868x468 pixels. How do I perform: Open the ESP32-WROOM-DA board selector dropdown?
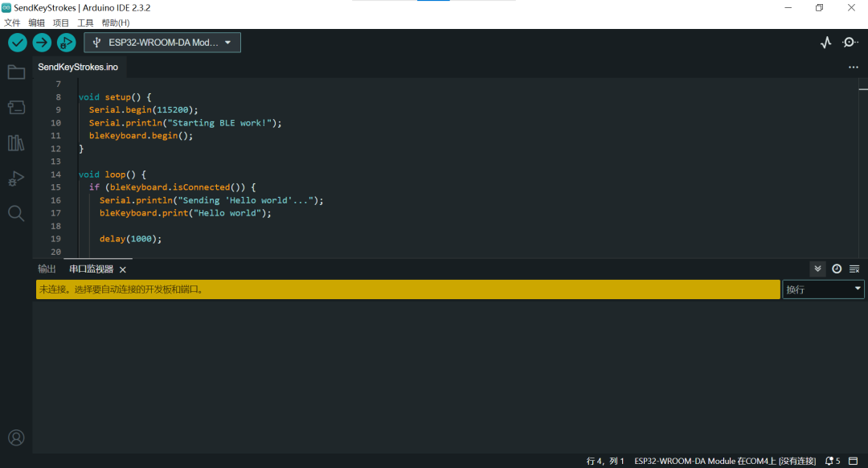tap(162, 42)
